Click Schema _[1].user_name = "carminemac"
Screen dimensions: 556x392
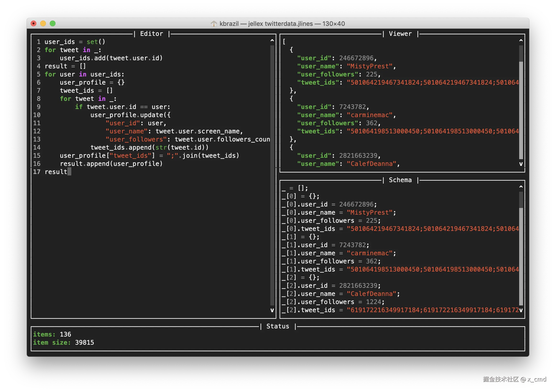point(339,253)
